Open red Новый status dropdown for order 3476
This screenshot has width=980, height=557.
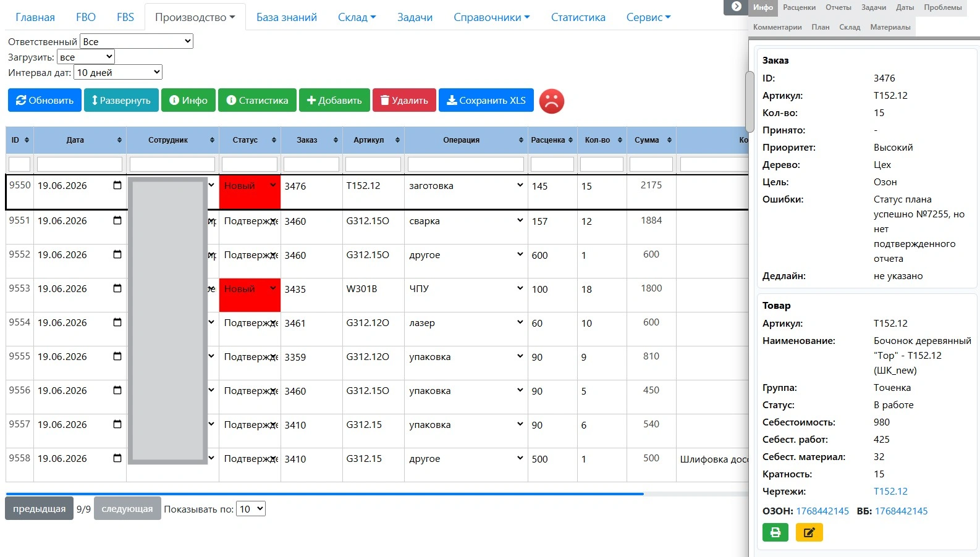[250, 186]
